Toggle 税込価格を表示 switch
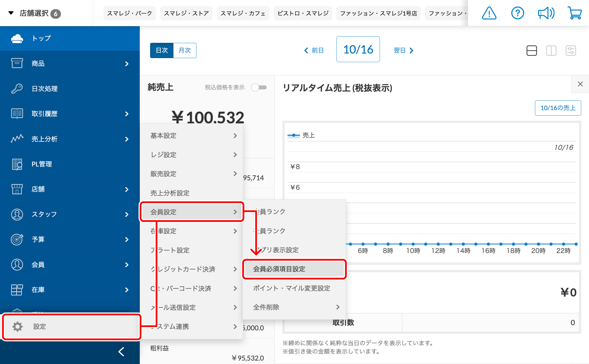The height and width of the screenshot is (364, 589). (259, 87)
